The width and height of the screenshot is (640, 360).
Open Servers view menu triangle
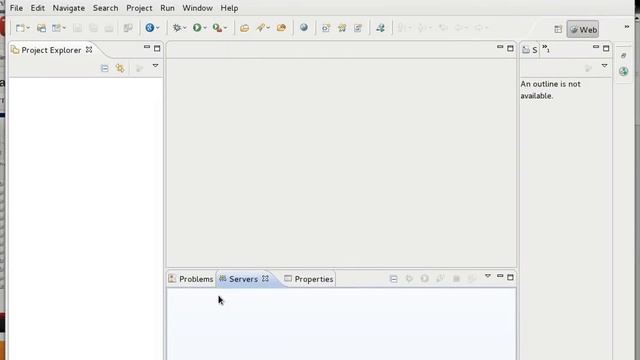(488, 276)
